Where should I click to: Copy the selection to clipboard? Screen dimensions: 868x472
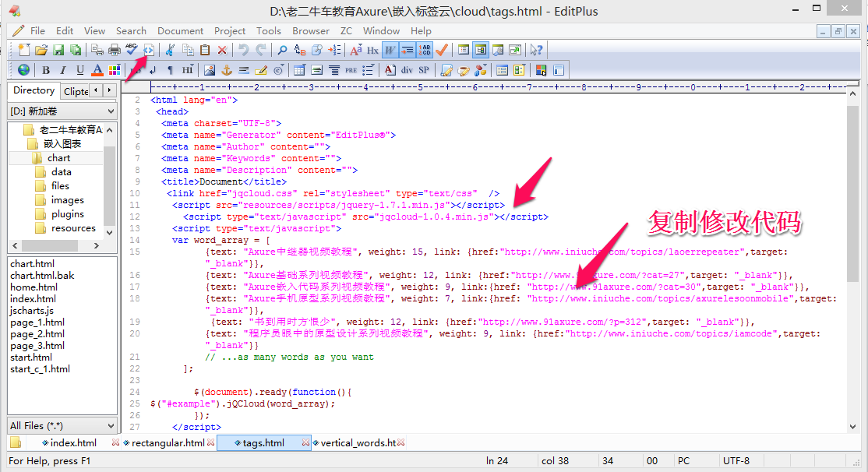coord(188,50)
